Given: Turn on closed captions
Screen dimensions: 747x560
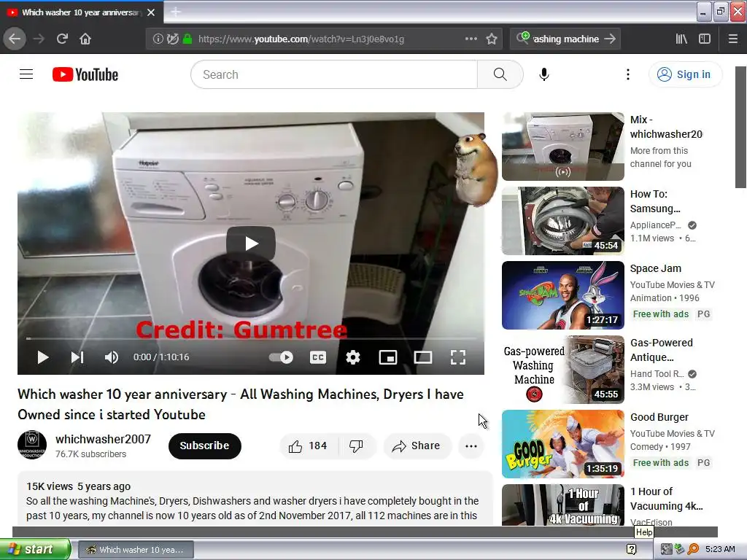Looking at the screenshot, I should click(x=318, y=357).
